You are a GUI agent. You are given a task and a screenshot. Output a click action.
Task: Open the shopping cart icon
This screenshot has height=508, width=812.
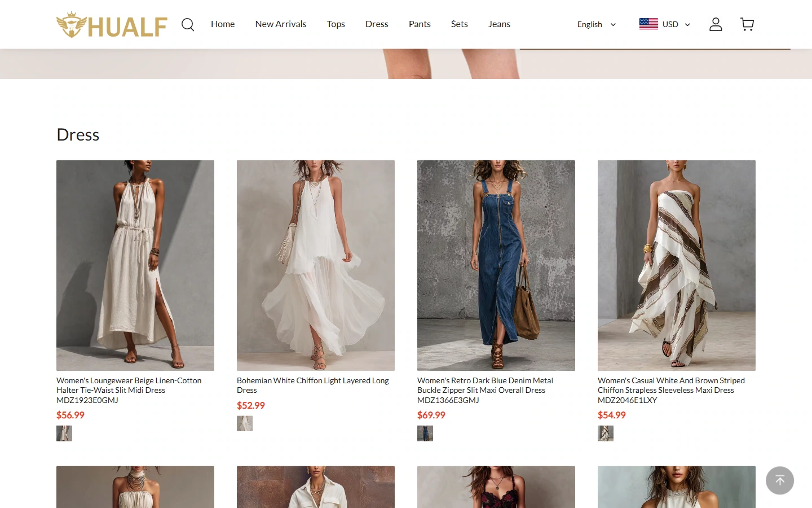pyautogui.click(x=747, y=24)
